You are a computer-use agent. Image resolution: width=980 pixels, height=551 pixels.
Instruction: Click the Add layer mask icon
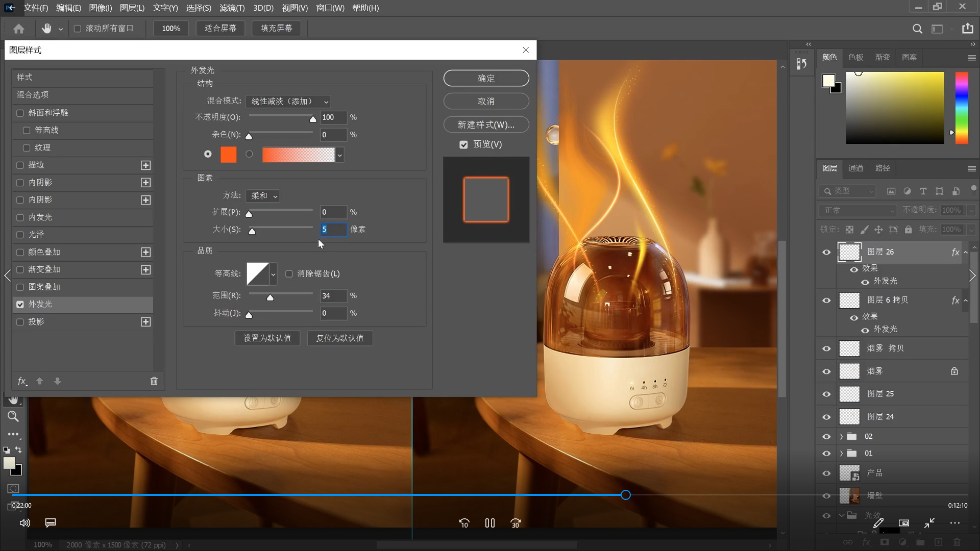(883, 543)
